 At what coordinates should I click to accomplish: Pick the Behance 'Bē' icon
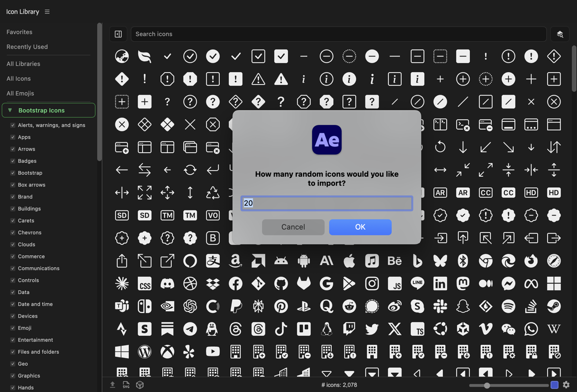[395, 261]
